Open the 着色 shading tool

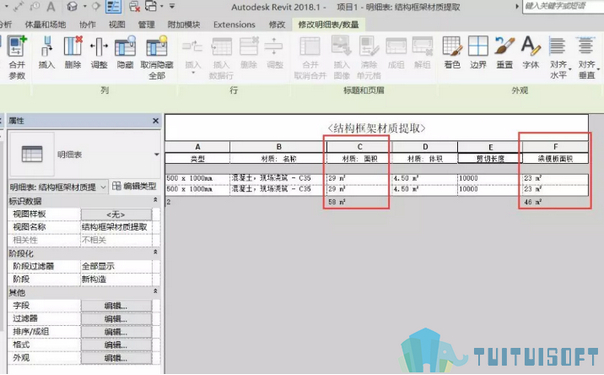click(x=452, y=46)
